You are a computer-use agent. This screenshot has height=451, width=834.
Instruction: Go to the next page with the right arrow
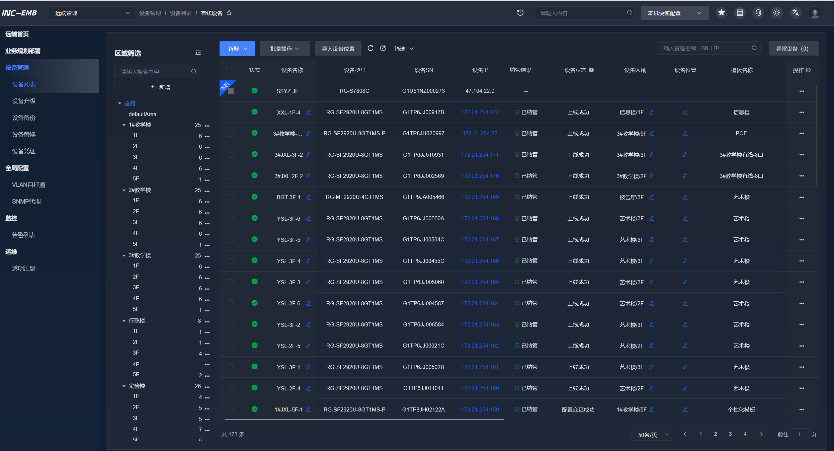(761, 435)
